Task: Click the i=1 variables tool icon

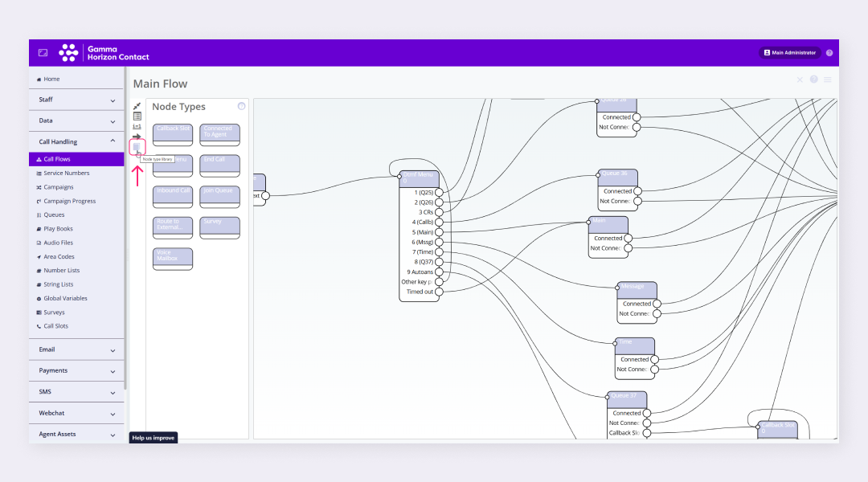Action: 137,126
